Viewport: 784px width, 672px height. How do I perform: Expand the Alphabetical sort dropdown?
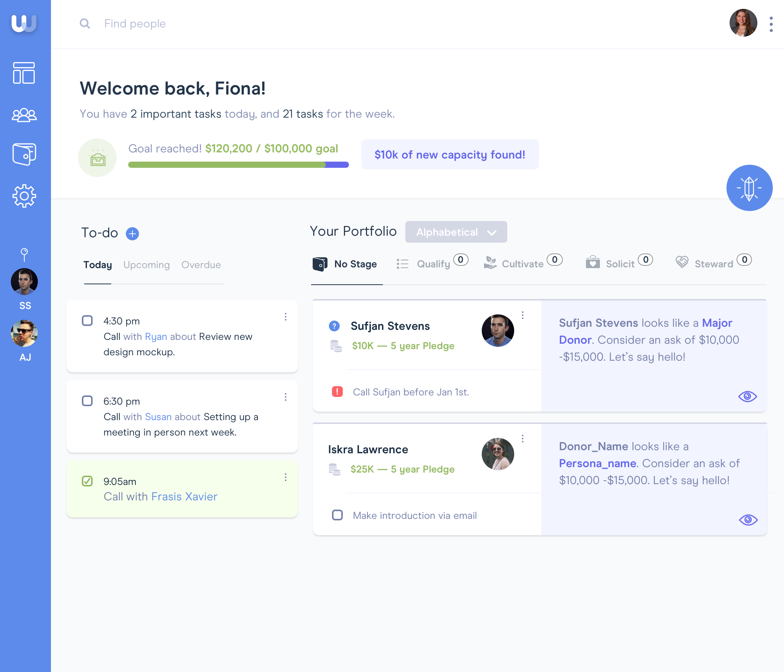pyautogui.click(x=456, y=232)
